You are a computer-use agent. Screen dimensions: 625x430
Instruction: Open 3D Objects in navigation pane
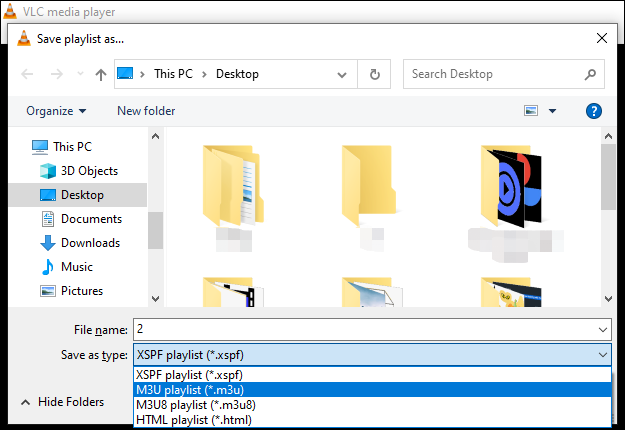89,171
